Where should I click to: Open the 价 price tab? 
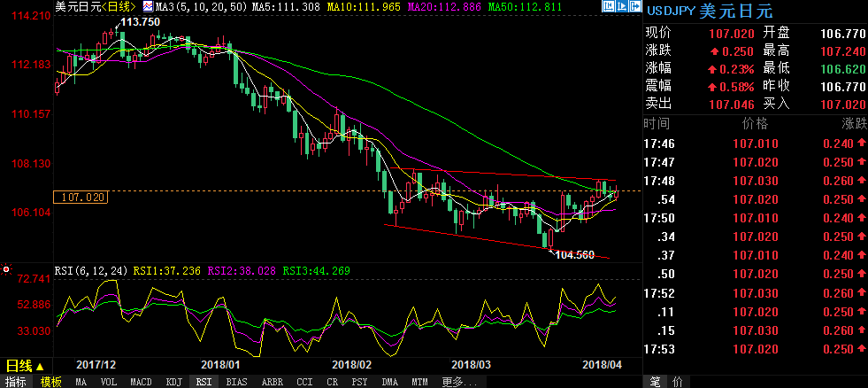[677, 382]
